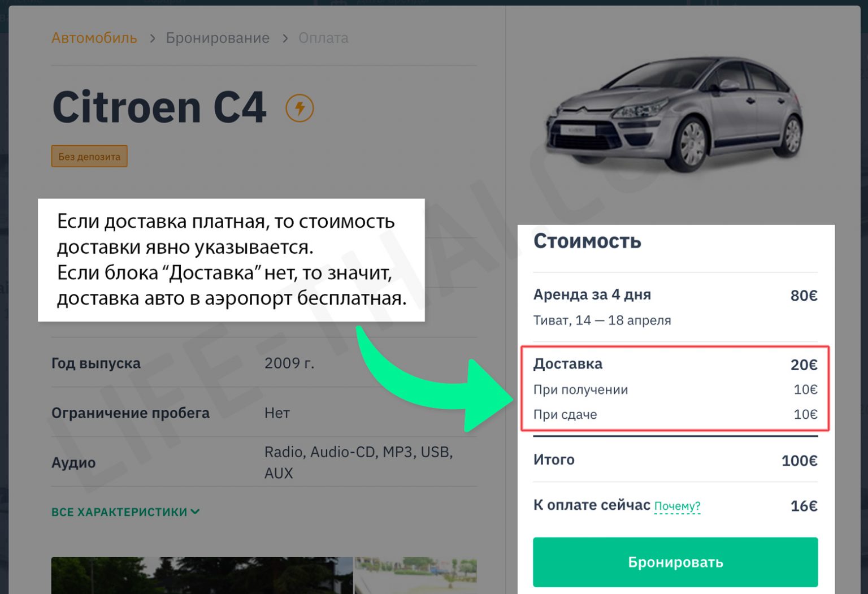The width and height of the screenshot is (868, 594).
Task: Click the 100€ total amount
Action: pyautogui.click(x=799, y=461)
